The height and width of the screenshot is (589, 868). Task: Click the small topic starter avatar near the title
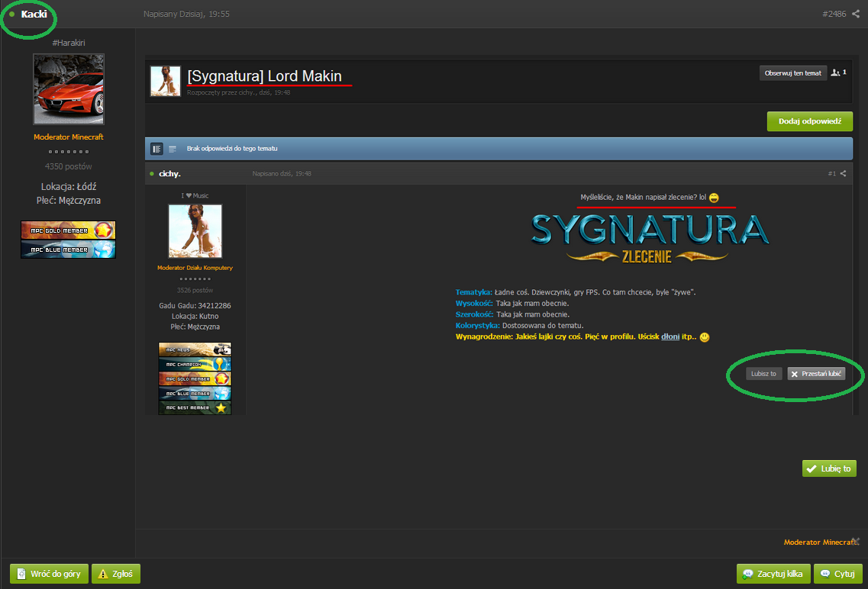coord(166,81)
